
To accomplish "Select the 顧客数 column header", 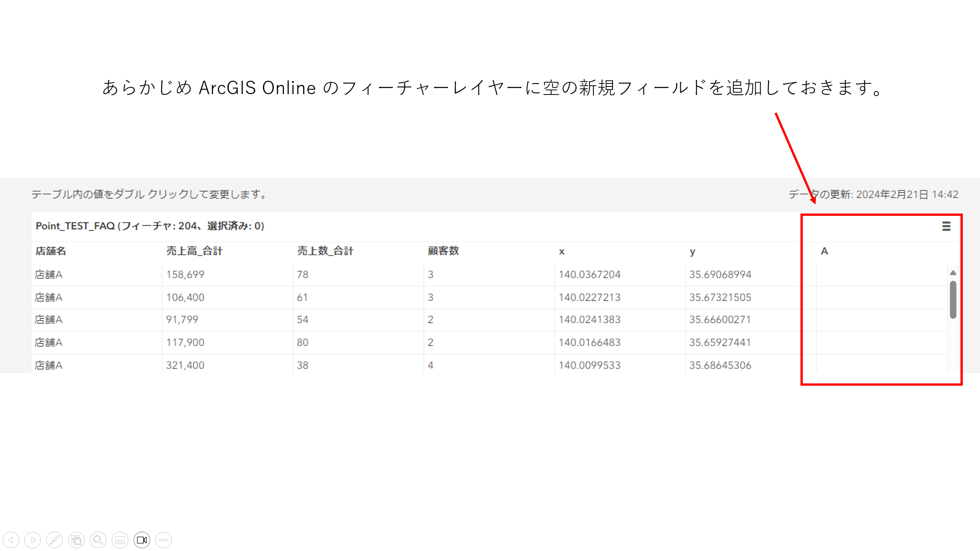I will click(443, 251).
